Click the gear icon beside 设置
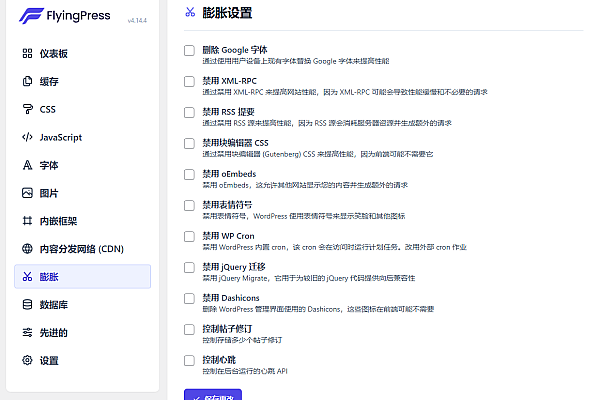 (x=27, y=360)
